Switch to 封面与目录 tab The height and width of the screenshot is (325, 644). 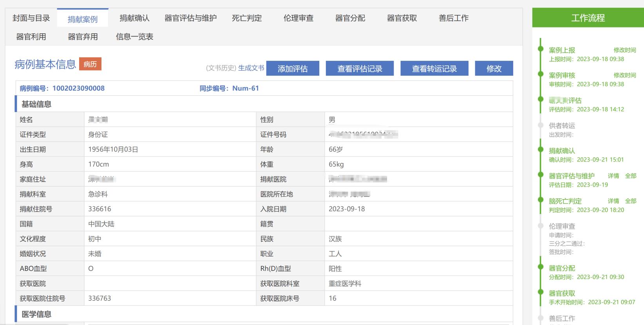tap(31, 18)
